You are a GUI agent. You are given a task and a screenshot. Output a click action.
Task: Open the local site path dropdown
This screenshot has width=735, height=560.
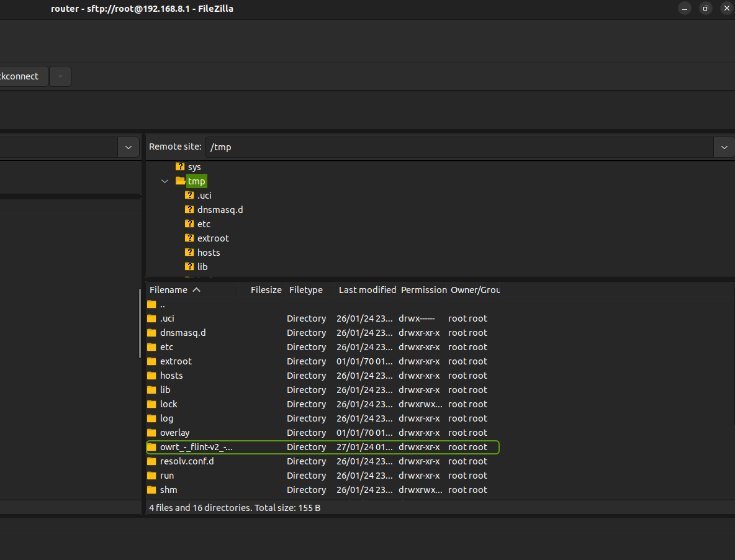coord(129,147)
